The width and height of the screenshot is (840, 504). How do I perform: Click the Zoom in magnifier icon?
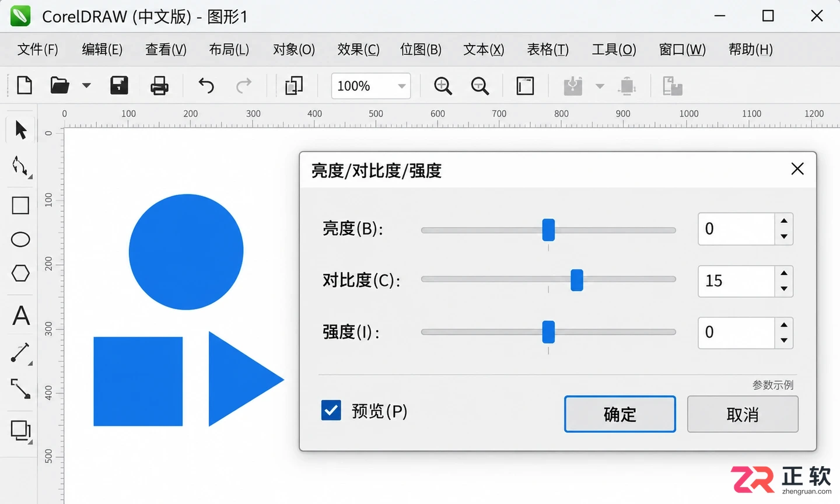click(443, 86)
